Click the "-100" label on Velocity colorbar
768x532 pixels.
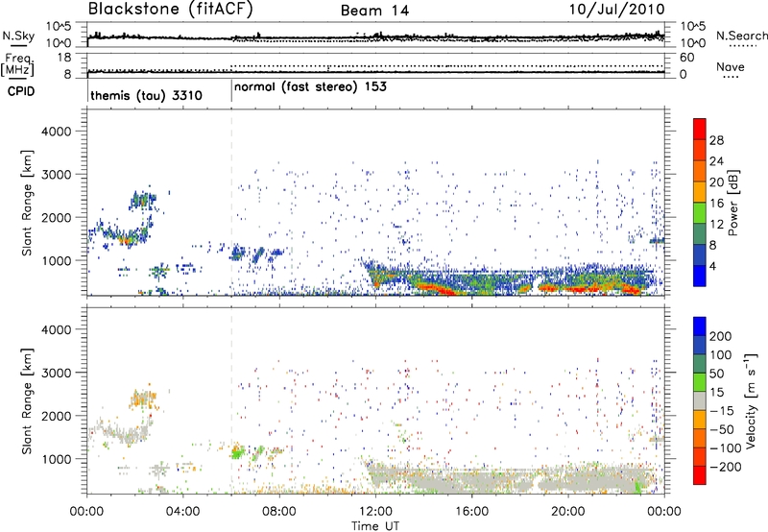pos(726,448)
